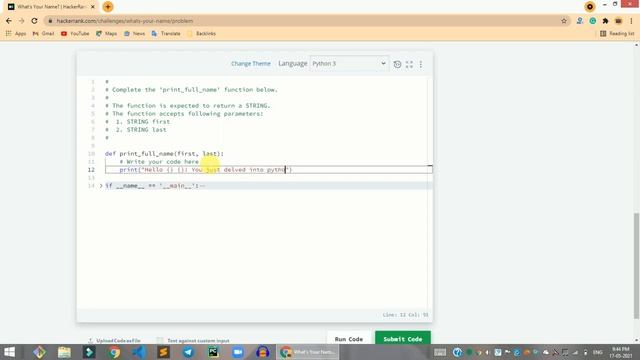Click Upload Code as File
This screenshot has height=360, width=640.
(x=114, y=340)
